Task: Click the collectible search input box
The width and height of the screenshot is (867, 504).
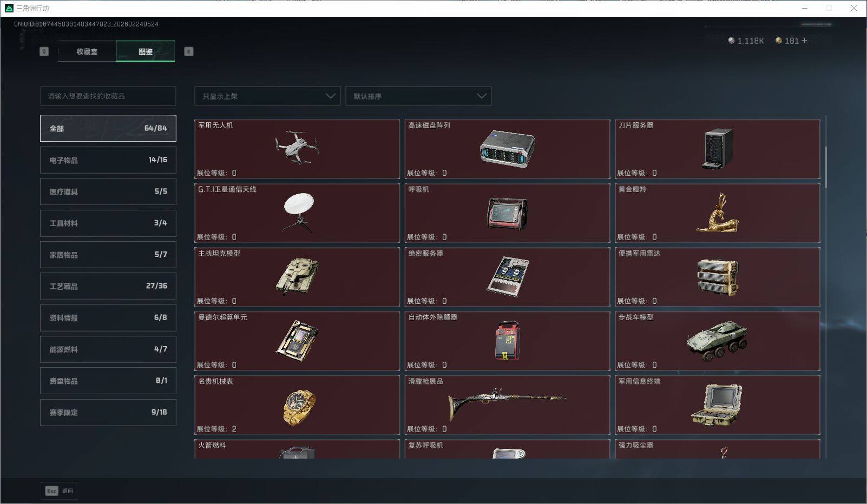Action: point(108,96)
